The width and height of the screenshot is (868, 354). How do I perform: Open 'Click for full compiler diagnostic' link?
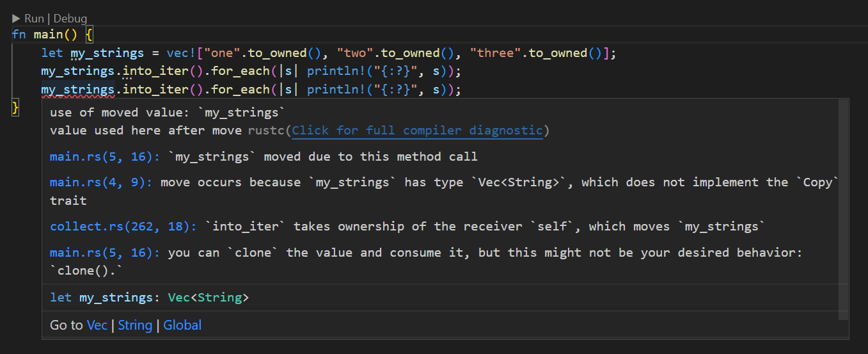pos(417,131)
